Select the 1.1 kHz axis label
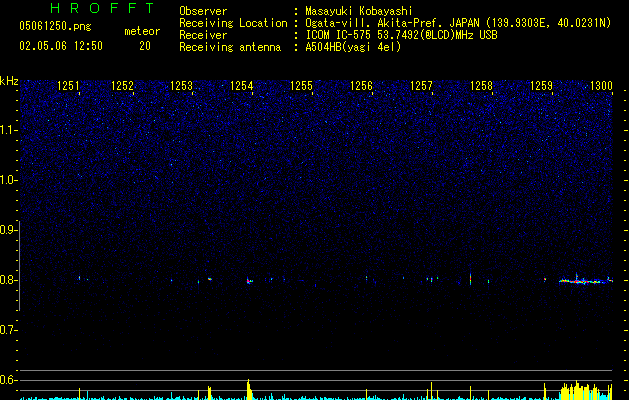 pos(8,130)
